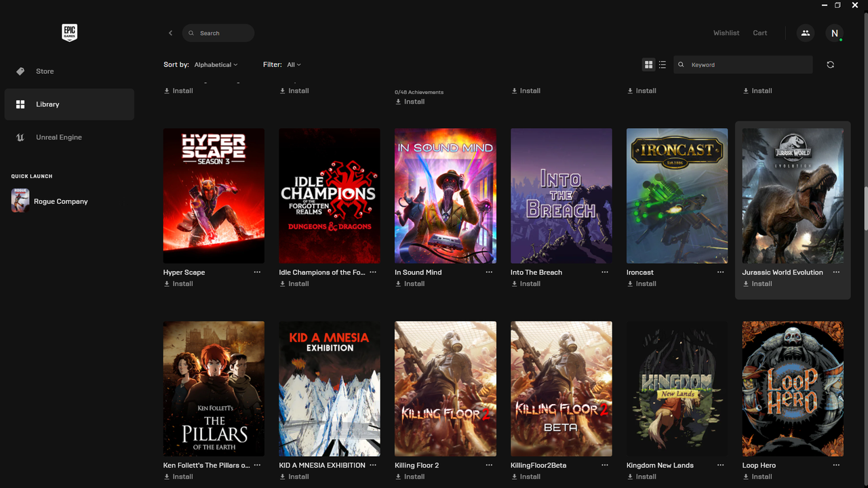Open the Into The Breach cover art

pyautogui.click(x=561, y=196)
